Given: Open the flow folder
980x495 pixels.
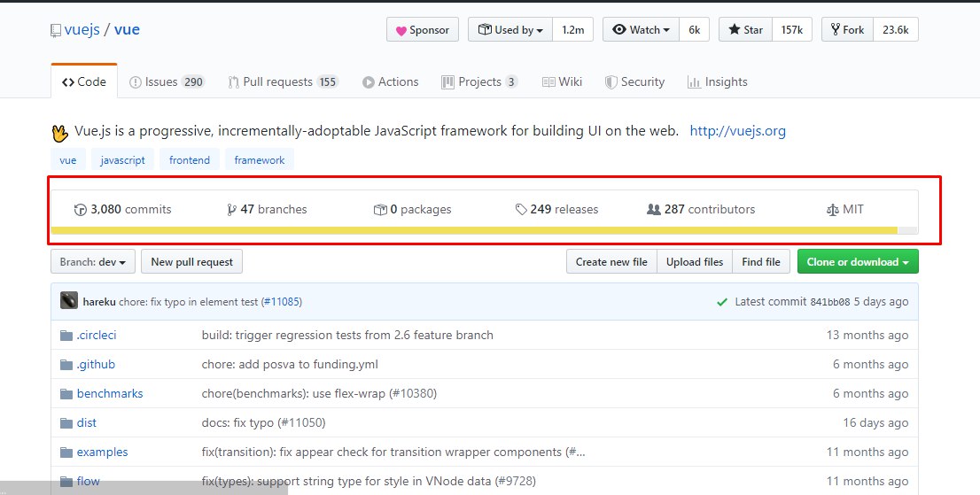Looking at the screenshot, I should click(88, 481).
